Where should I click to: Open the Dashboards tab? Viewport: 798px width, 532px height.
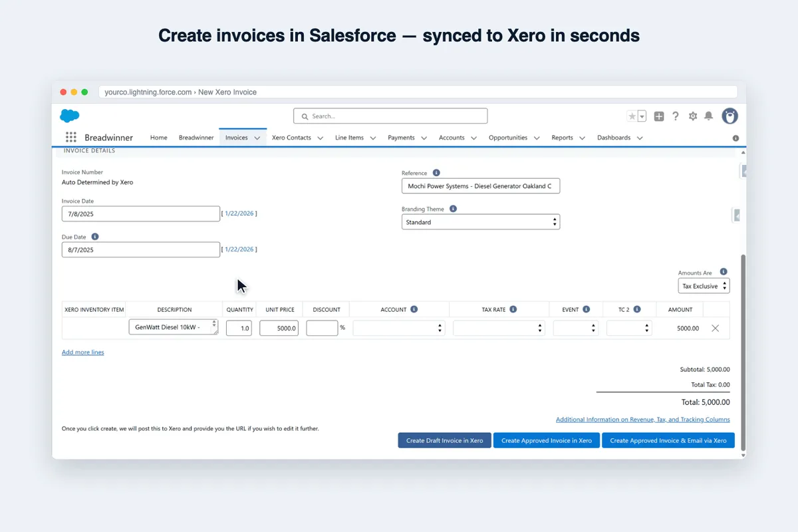pos(614,138)
